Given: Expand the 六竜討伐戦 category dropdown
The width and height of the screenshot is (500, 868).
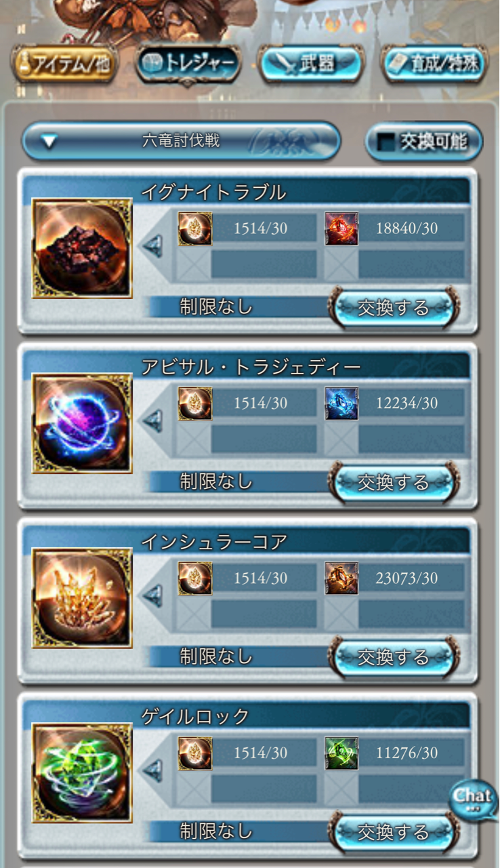Looking at the screenshot, I should click(x=181, y=141).
